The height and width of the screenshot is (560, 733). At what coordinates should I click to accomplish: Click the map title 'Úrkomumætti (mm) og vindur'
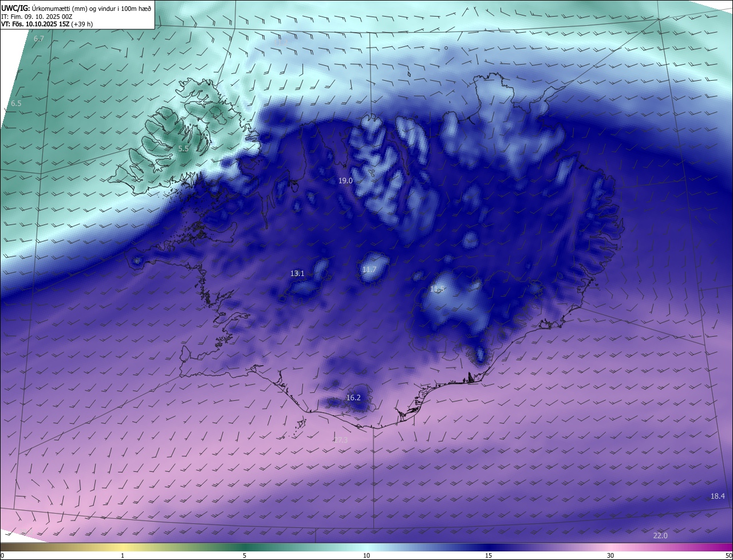click(74, 8)
